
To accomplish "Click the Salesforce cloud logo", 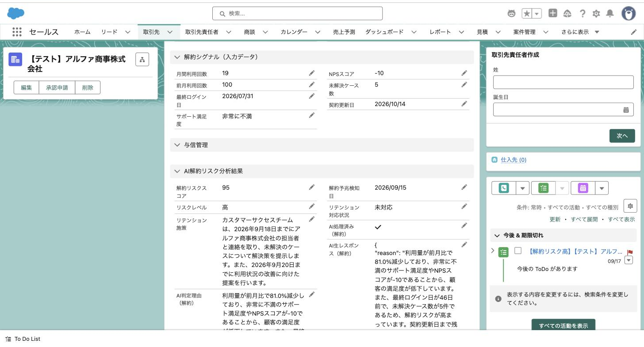I will tap(15, 13).
